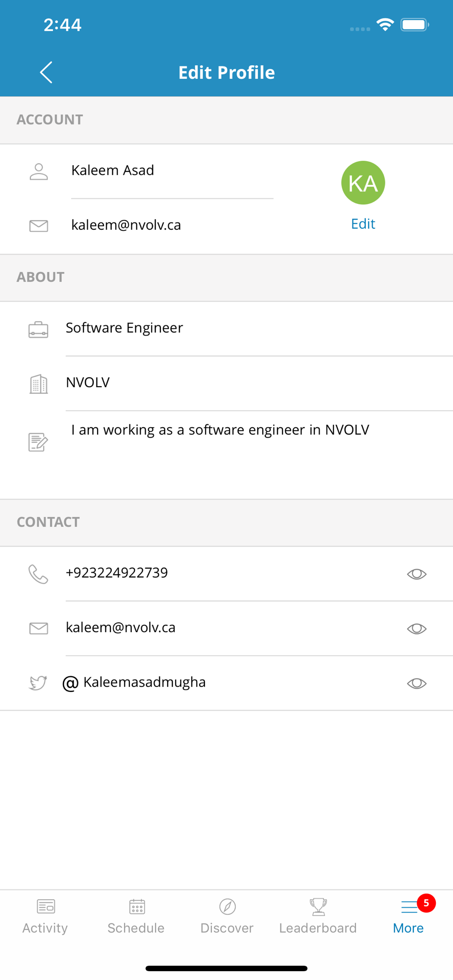Toggle Twitter handle visibility eye

pos(417,684)
